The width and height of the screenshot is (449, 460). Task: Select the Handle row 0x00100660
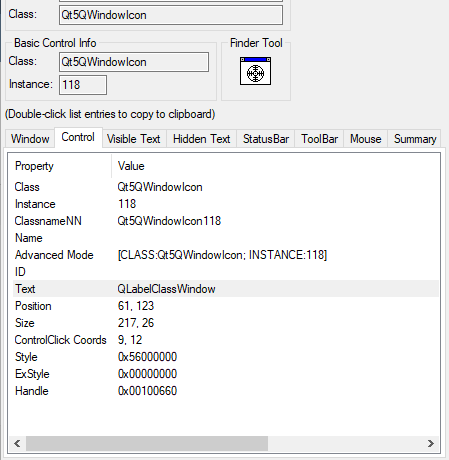click(x=226, y=391)
